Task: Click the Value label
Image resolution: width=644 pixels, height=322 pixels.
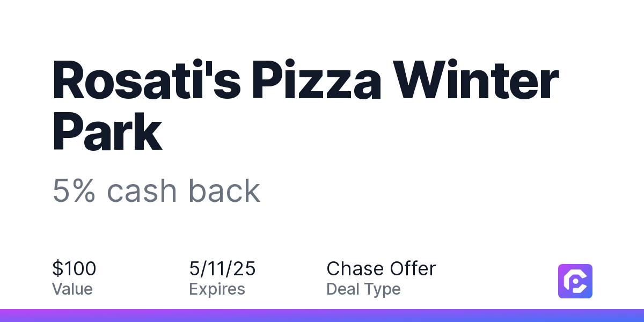Action: pos(72,289)
